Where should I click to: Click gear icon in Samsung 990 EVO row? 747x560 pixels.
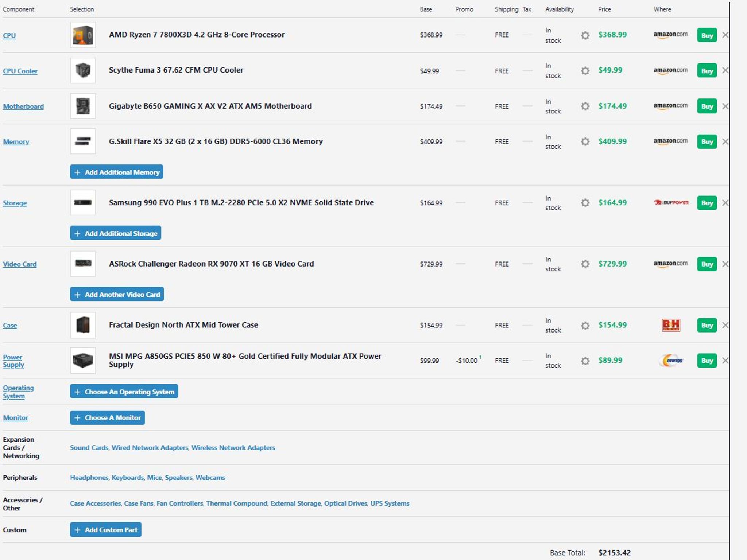pyautogui.click(x=585, y=203)
